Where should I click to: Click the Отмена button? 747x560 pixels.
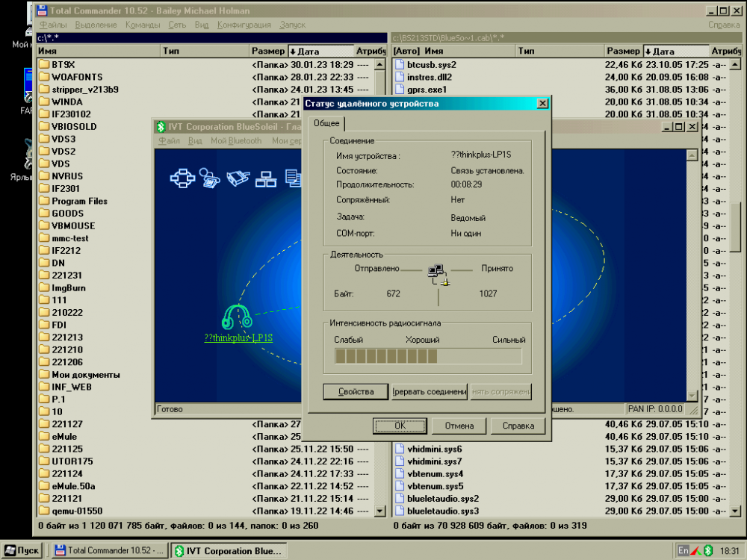459,426
